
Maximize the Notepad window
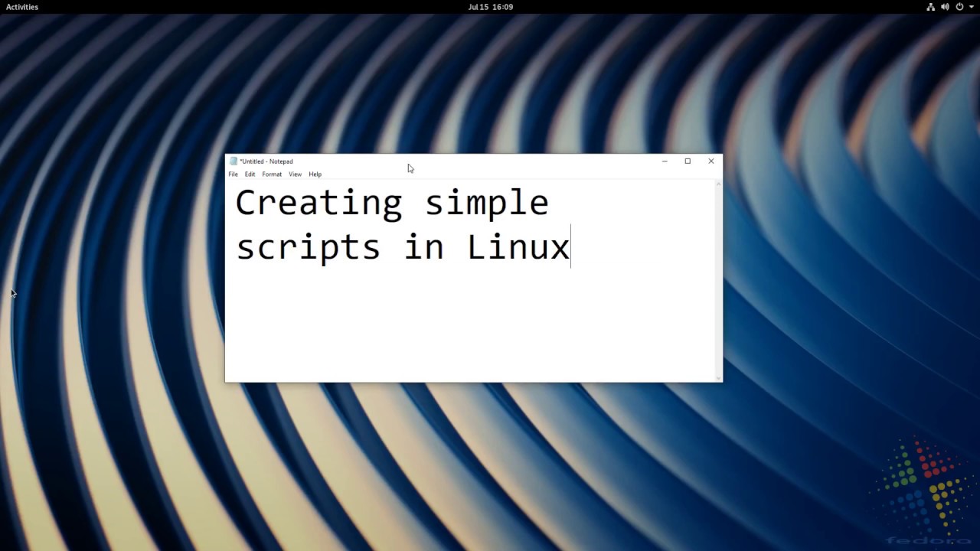pyautogui.click(x=688, y=161)
